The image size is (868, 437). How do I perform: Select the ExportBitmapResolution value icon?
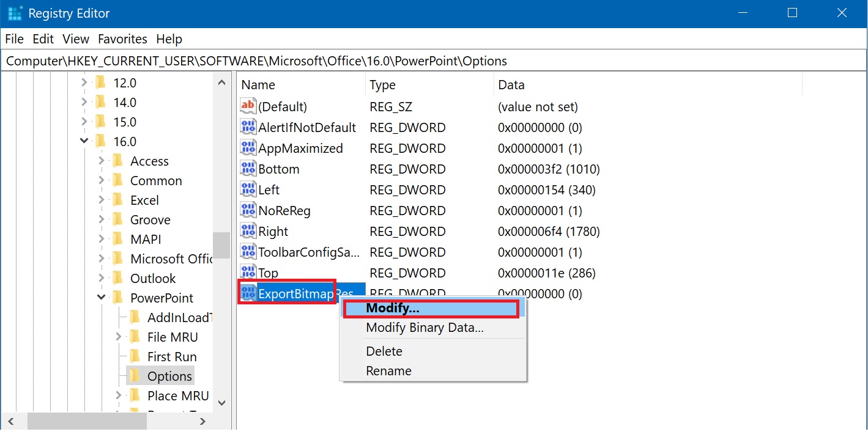pos(248,293)
